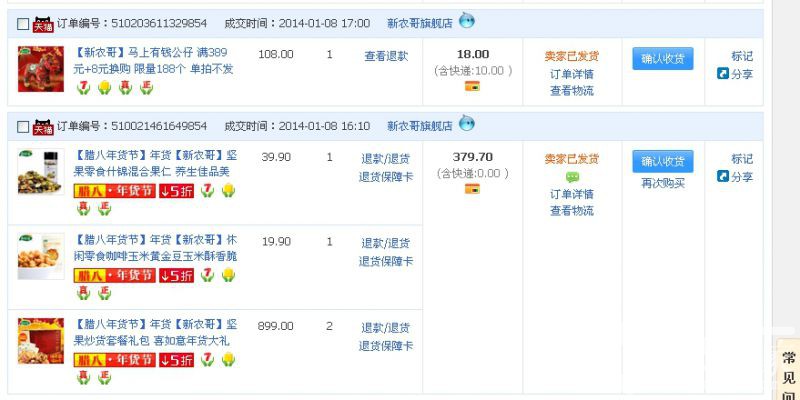
Task: Click the green message bubble icon under 卖家已发货
Action: click(x=572, y=177)
